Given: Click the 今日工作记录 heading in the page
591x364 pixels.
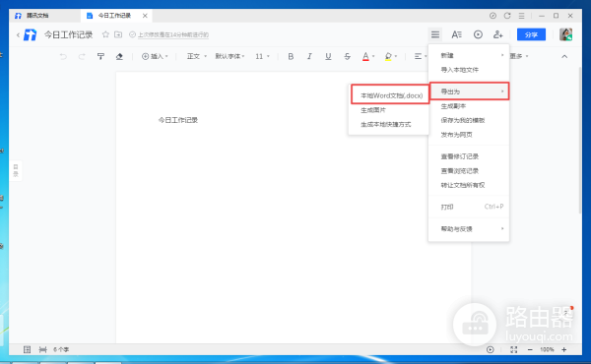Looking at the screenshot, I should click(x=178, y=120).
